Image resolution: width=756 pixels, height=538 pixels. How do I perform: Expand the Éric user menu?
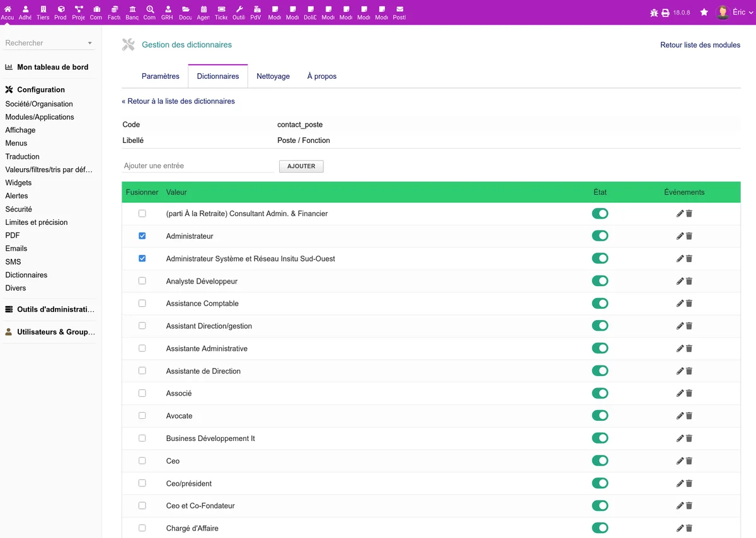(x=735, y=13)
